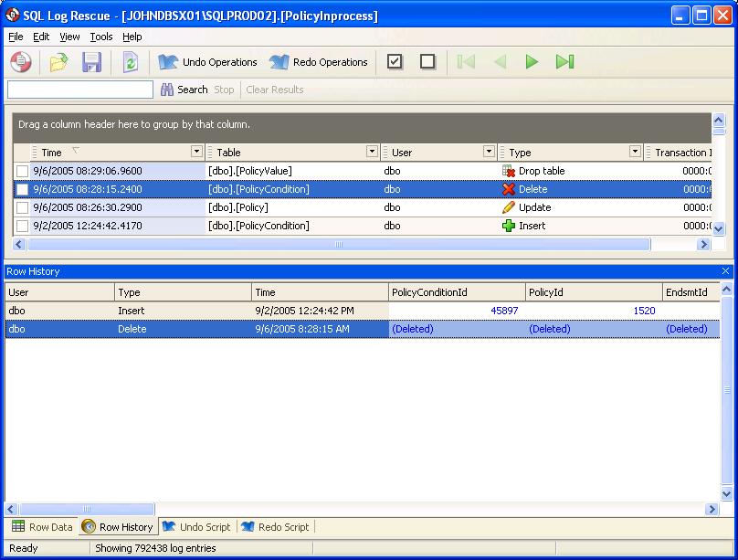738x560 pixels.
Task: Switch to Row Data tab
Action: 42,526
